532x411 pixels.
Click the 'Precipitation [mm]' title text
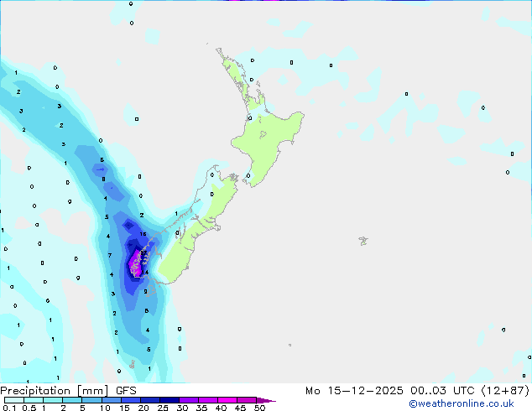[x=55, y=391]
